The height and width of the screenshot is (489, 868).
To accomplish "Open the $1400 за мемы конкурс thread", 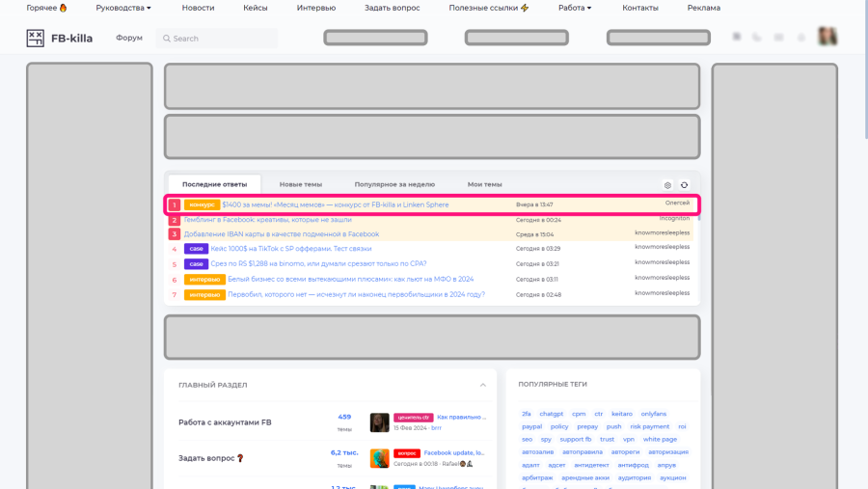I will pyautogui.click(x=336, y=204).
